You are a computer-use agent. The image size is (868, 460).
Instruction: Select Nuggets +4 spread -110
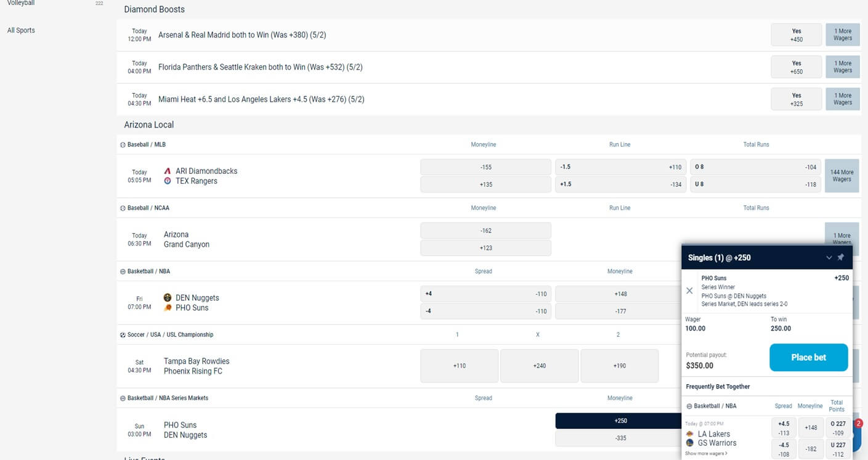tap(485, 294)
